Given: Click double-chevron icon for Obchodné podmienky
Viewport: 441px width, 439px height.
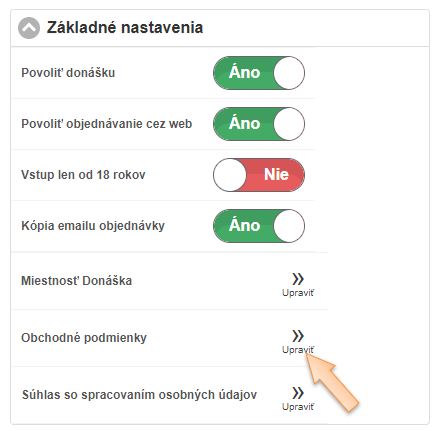Looking at the screenshot, I should tap(298, 336).
